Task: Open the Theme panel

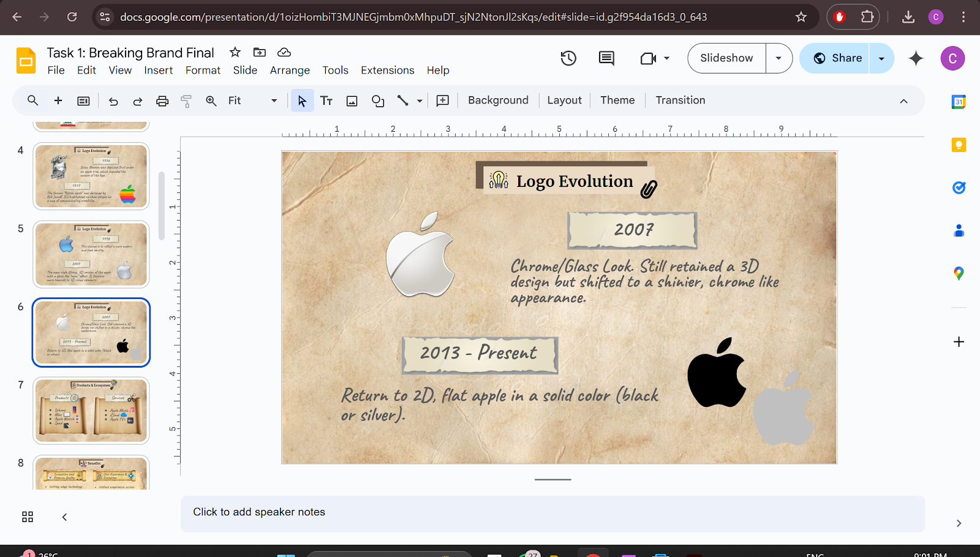Action: [x=617, y=100]
